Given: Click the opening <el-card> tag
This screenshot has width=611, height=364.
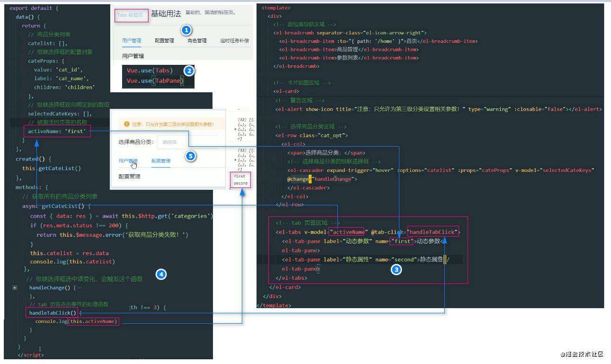Looking at the screenshot, I should coord(286,91).
